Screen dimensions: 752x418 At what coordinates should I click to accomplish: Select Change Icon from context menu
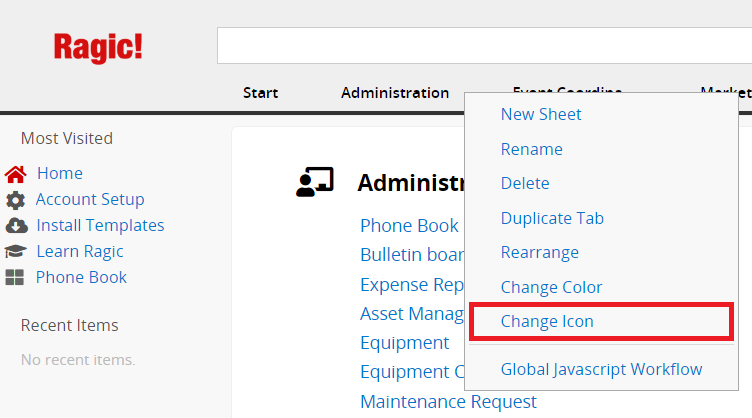pos(547,321)
